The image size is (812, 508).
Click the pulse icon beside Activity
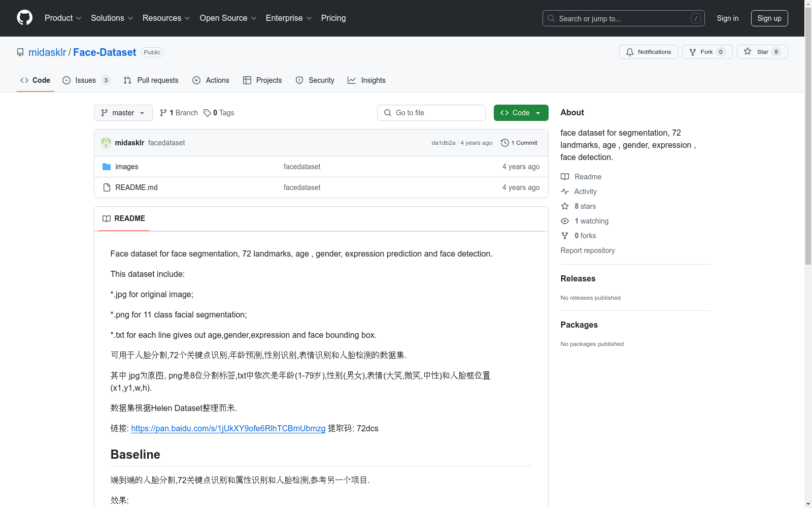click(565, 192)
